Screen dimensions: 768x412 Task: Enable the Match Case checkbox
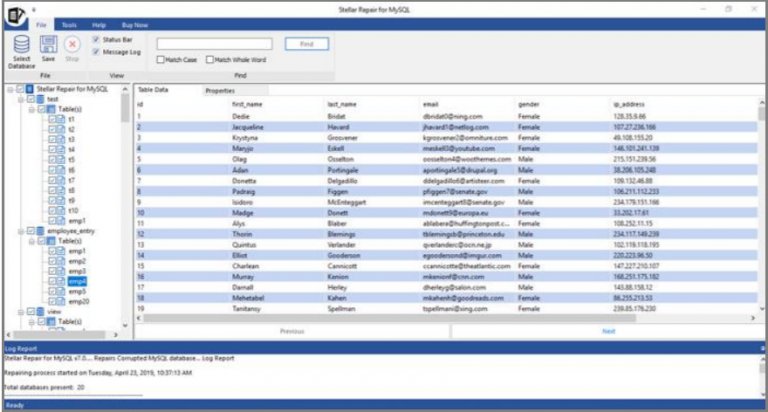point(160,59)
